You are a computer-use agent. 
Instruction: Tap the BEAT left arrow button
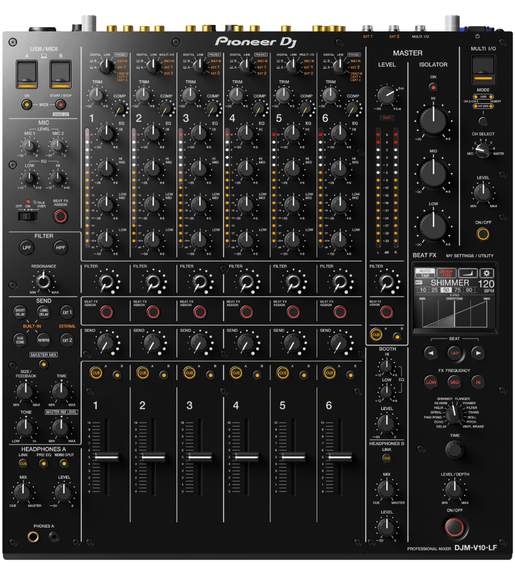[431, 353]
